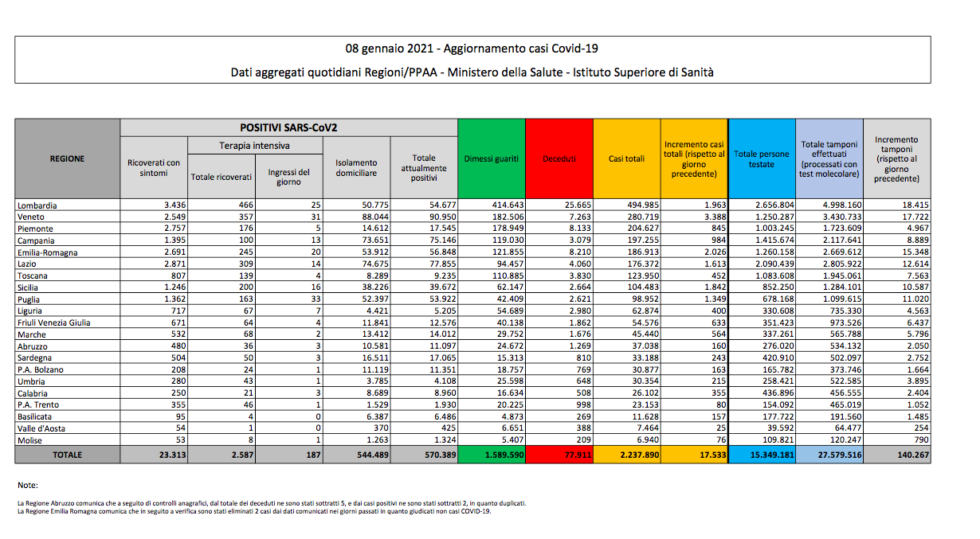Viewport: 980px width, 539px height.
Task: Click the Note: label below the table
Action: (27, 485)
